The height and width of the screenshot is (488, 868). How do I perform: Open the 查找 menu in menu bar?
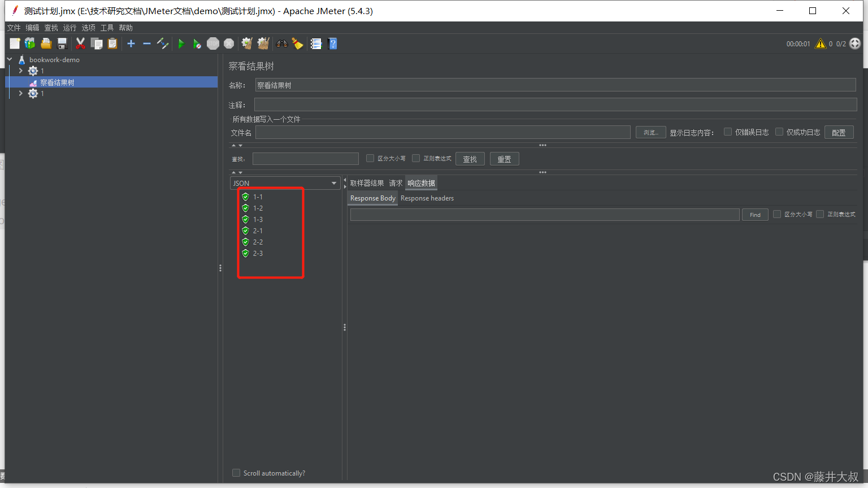click(51, 28)
